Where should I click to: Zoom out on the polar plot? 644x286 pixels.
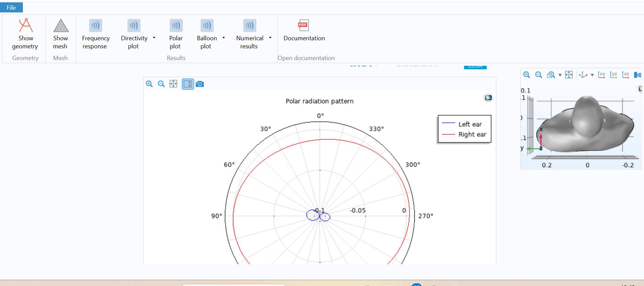161,84
